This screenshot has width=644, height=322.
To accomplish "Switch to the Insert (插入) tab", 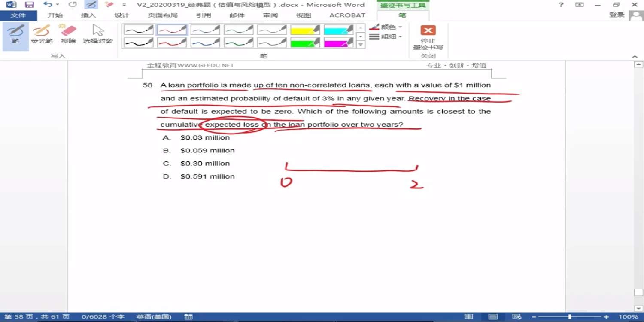I will click(x=88, y=15).
